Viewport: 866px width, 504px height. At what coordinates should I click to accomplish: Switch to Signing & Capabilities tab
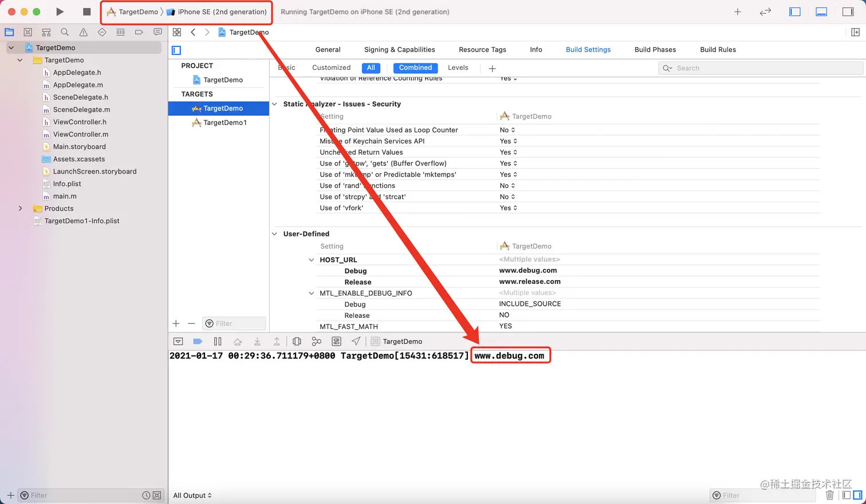399,50
